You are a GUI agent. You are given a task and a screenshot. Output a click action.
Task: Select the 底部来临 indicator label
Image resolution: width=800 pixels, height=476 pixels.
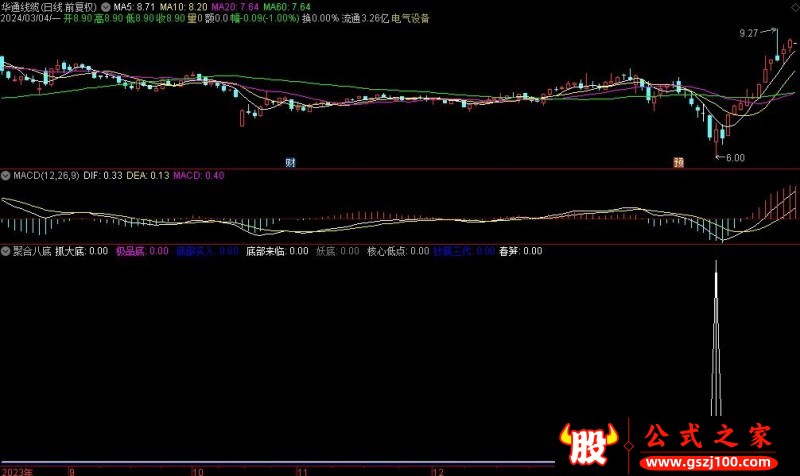(x=276, y=251)
